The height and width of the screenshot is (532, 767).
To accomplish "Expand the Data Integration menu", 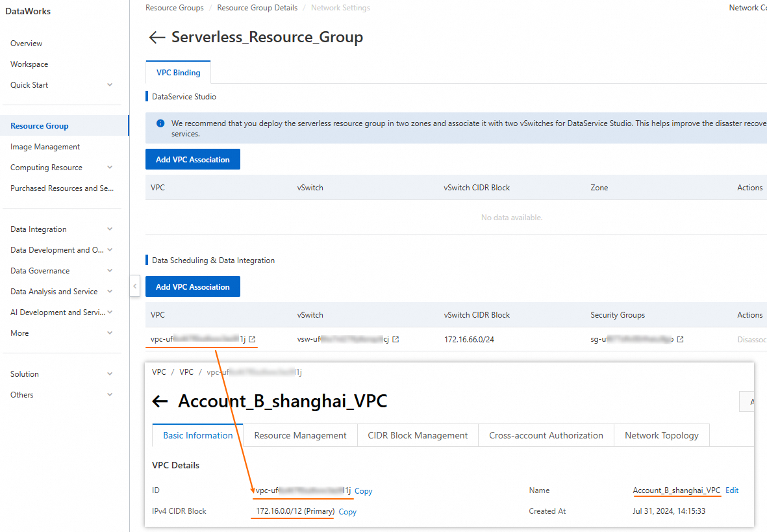I will pos(110,229).
